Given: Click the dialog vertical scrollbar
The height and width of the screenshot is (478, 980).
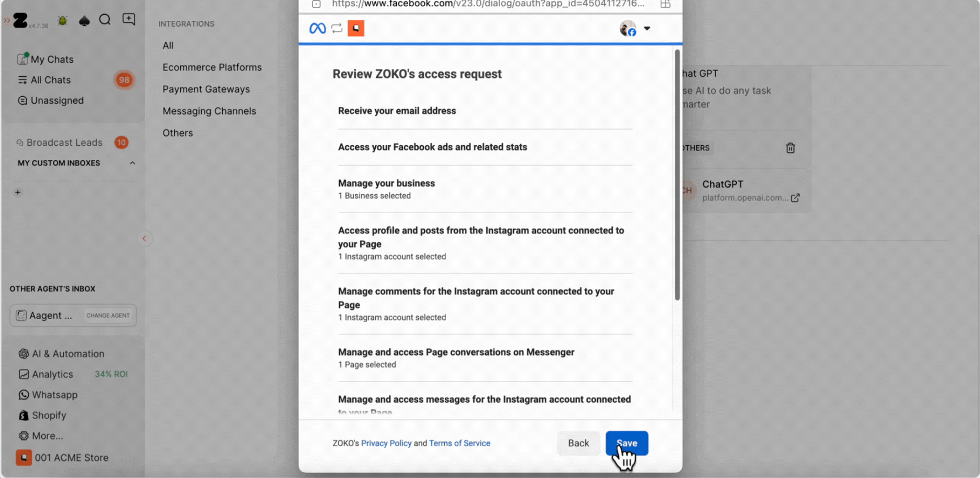Looking at the screenshot, I should point(677,175).
